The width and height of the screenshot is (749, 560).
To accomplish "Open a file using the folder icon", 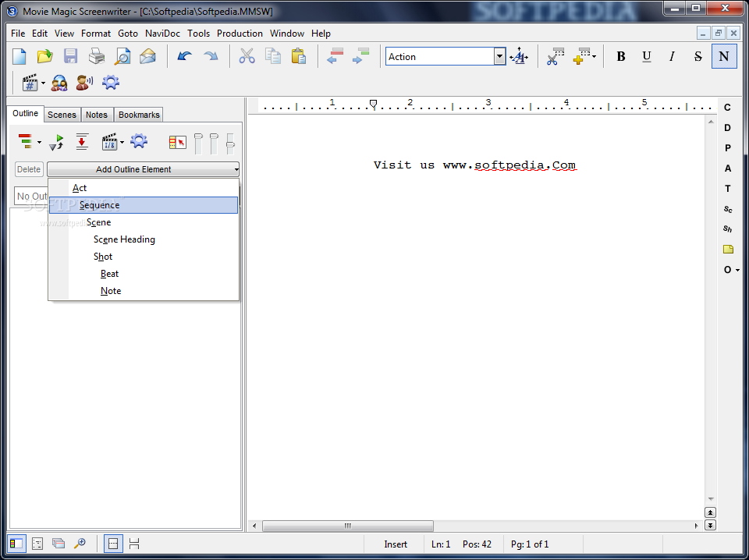I will [x=45, y=56].
